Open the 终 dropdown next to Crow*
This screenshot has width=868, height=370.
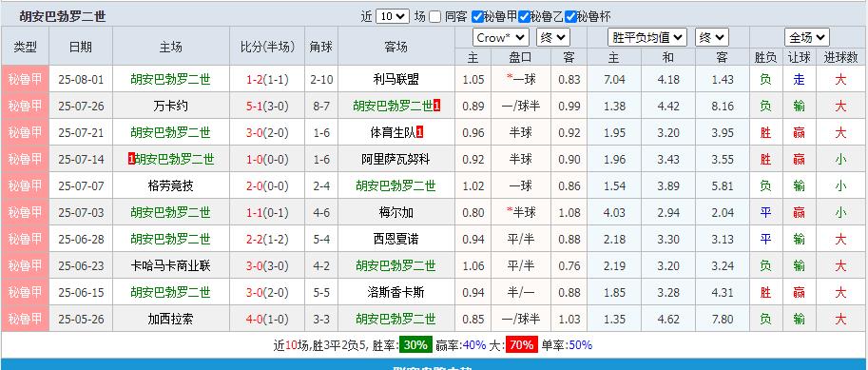(x=553, y=38)
